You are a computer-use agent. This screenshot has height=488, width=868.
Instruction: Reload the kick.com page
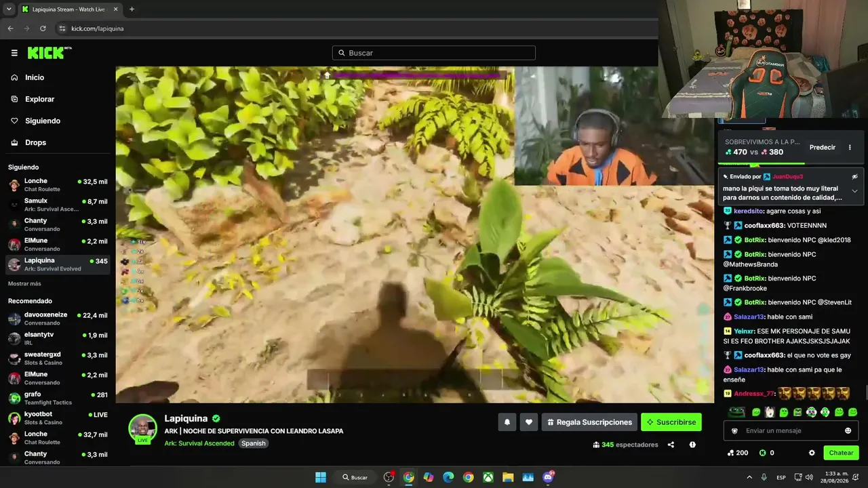point(43,28)
